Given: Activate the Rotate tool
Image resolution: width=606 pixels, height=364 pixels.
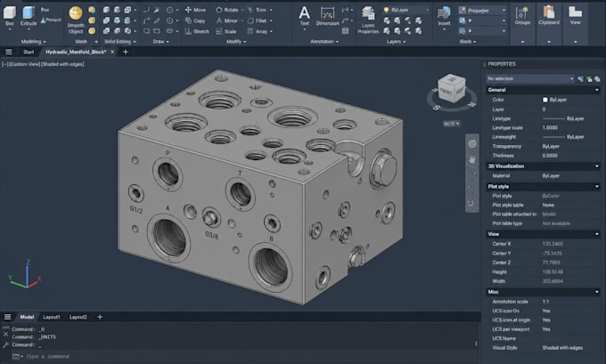Looking at the screenshot, I should click(227, 10).
